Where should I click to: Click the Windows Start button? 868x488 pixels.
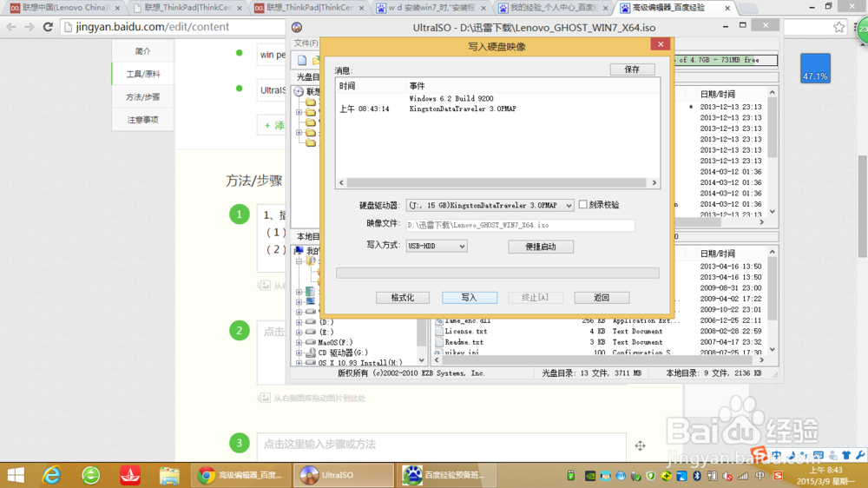(16, 475)
